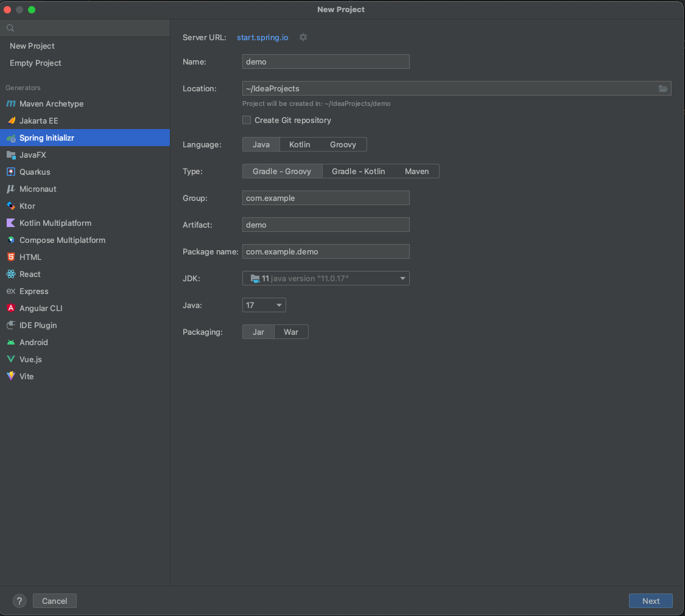
Task: Select Micronaut generator label
Action: coord(38,189)
